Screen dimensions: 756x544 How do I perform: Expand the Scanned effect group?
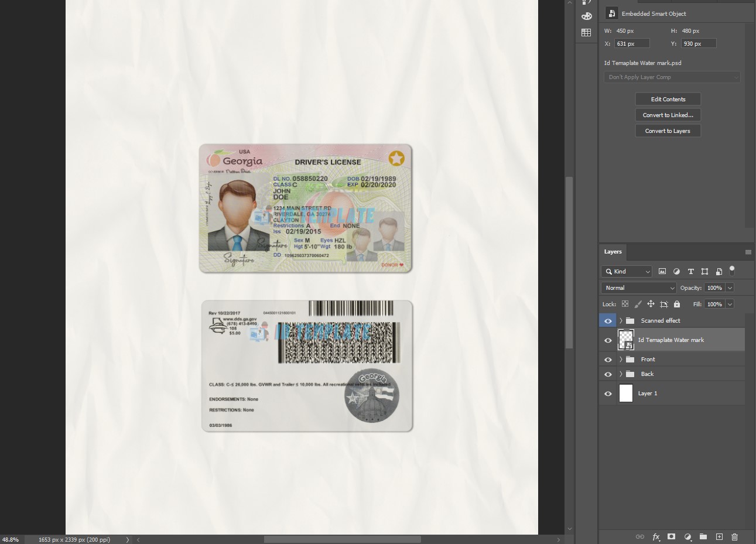pos(621,320)
